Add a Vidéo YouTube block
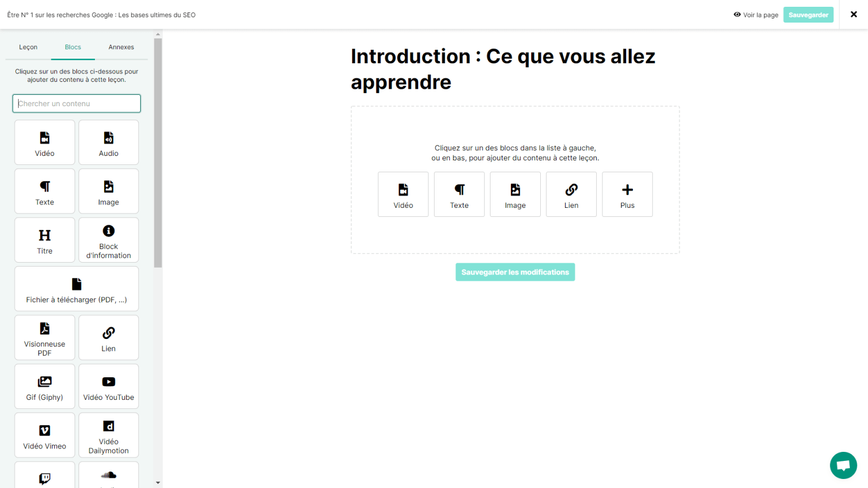The image size is (868, 488). tap(108, 386)
